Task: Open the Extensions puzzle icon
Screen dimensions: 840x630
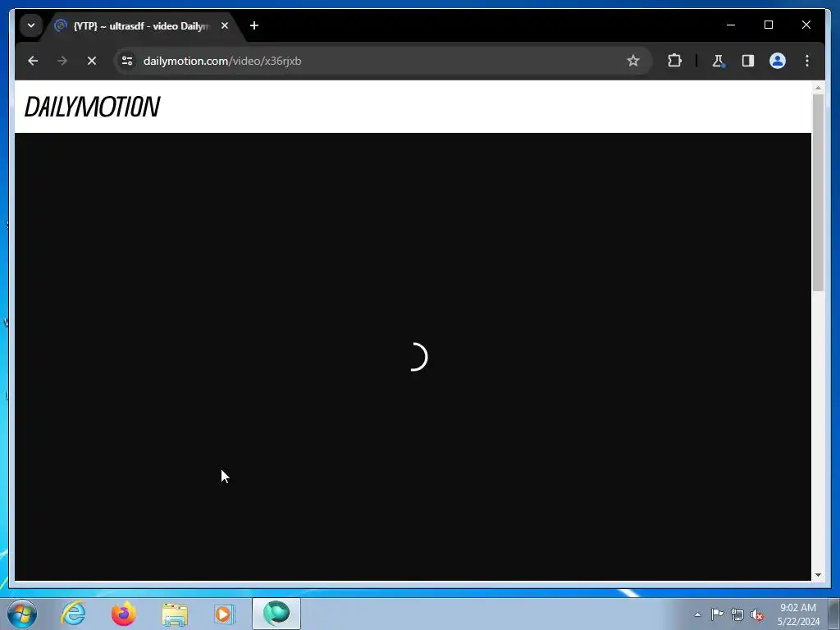Action: click(x=674, y=61)
